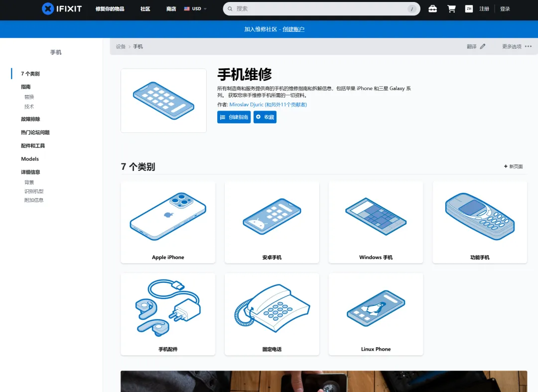Viewport: 538px width, 392px height.
Task: Click 安卓手机 card label
Action: pos(272,257)
